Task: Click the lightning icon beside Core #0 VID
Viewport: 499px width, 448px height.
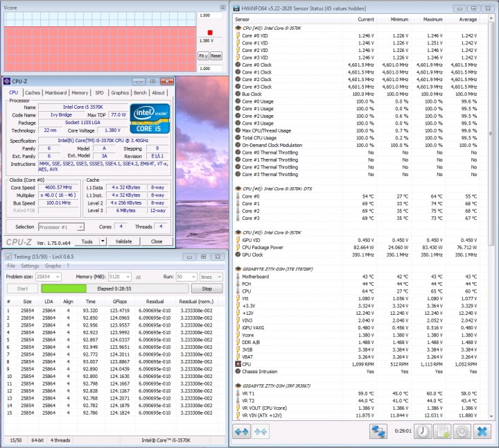Action: click(238, 35)
